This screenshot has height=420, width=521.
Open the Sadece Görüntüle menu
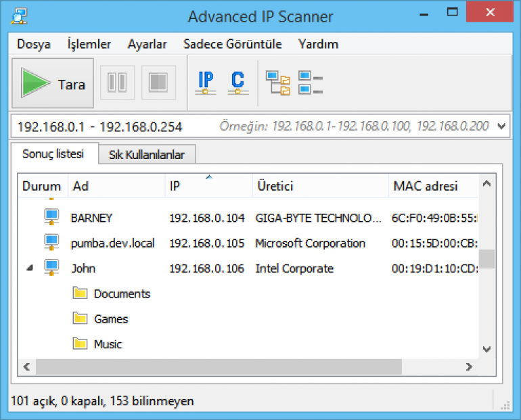[233, 44]
